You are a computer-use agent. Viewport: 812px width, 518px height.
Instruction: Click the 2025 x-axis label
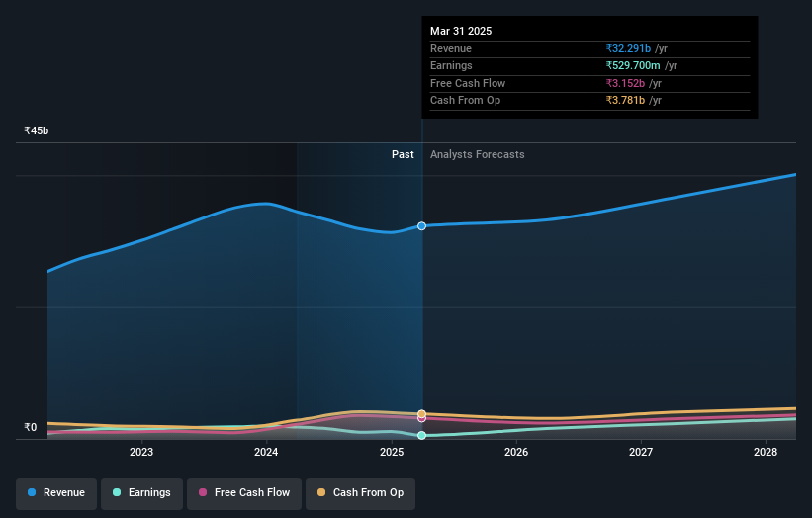392,453
